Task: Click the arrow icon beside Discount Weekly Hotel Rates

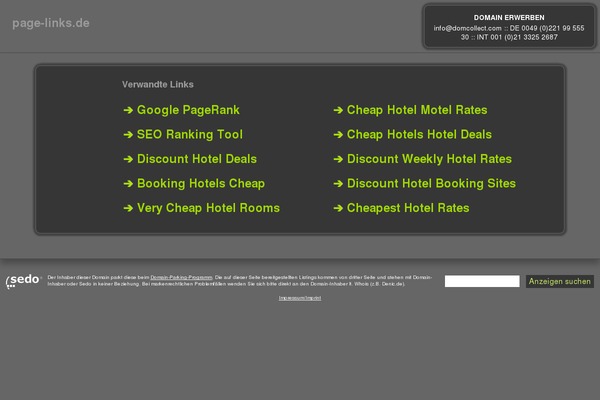Action: click(x=338, y=159)
